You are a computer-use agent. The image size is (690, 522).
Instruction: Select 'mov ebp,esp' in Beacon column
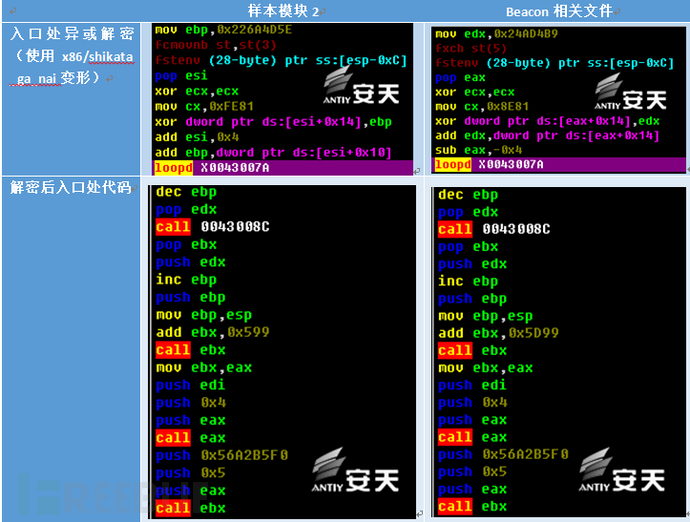485,316
